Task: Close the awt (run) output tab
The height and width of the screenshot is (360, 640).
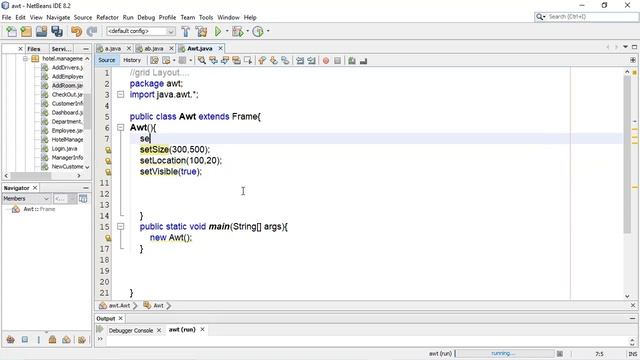Action: (x=202, y=329)
